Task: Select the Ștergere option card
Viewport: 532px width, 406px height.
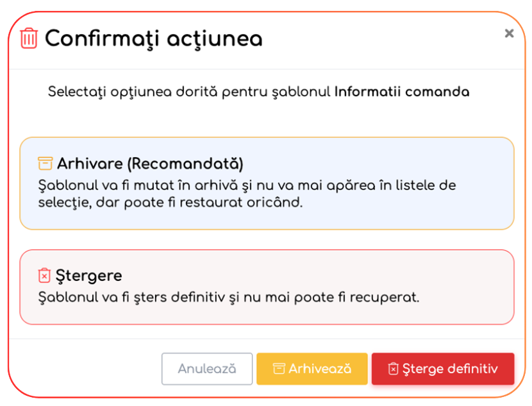Action: 267,287
